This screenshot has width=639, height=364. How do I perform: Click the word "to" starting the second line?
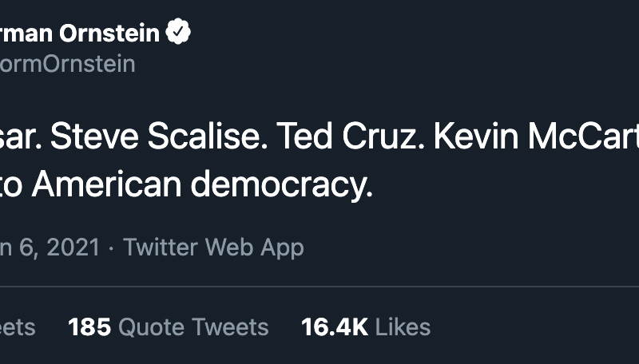(13, 185)
